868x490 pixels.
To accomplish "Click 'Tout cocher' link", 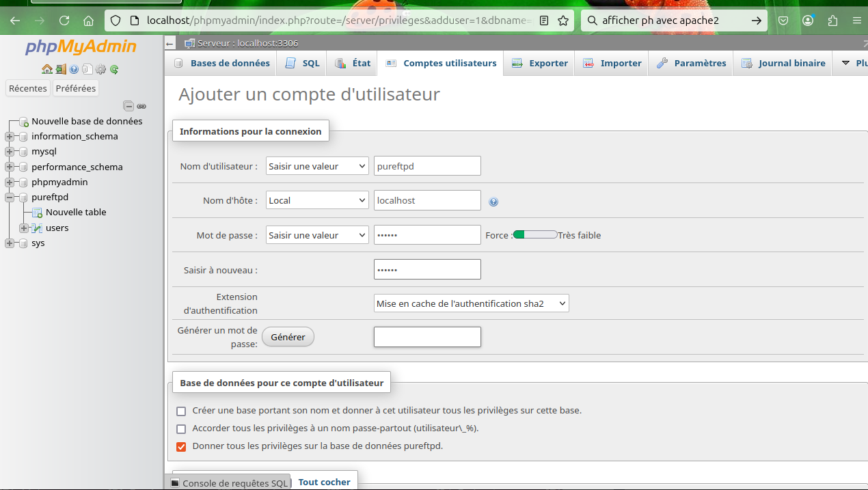I will tap(324, 482).
